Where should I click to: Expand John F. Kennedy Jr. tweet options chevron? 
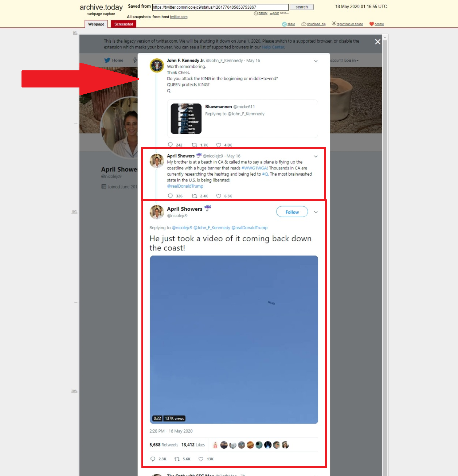pyautogui.click(x=316, y=61)
